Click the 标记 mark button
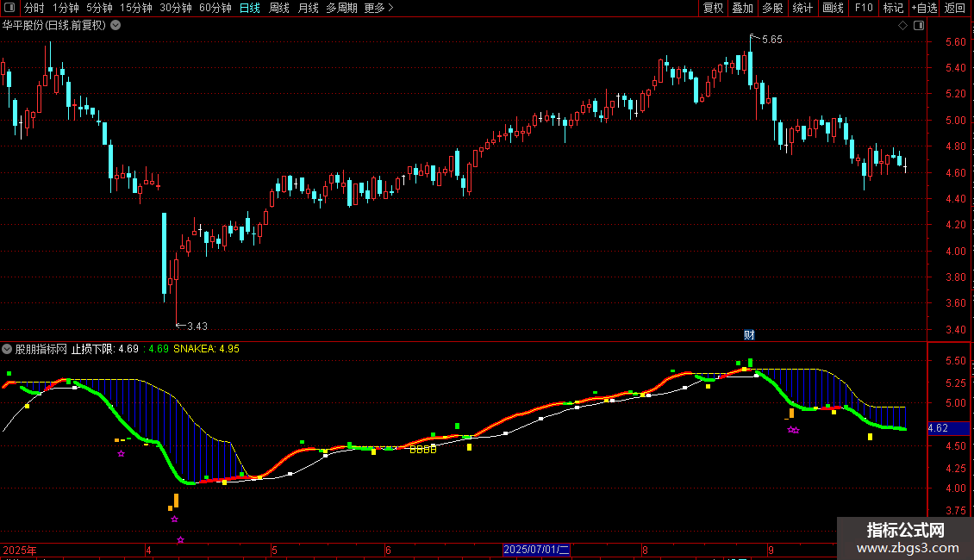The height and width of the screenshot is (560, 974). [893, 8]
